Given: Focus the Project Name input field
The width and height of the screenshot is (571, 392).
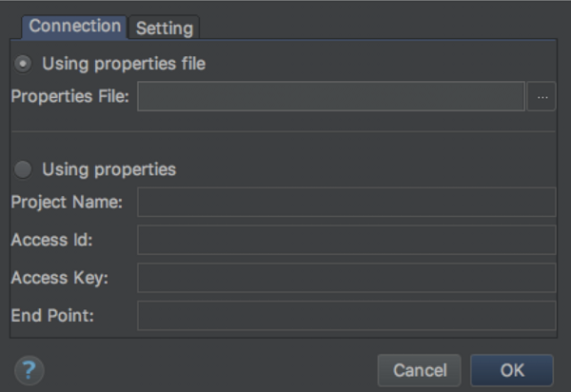Looking at the screenshot, I should click(346, 202).
